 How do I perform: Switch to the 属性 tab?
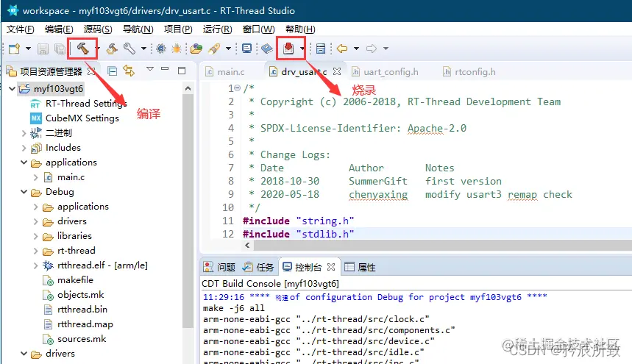(x=360, y=267)
